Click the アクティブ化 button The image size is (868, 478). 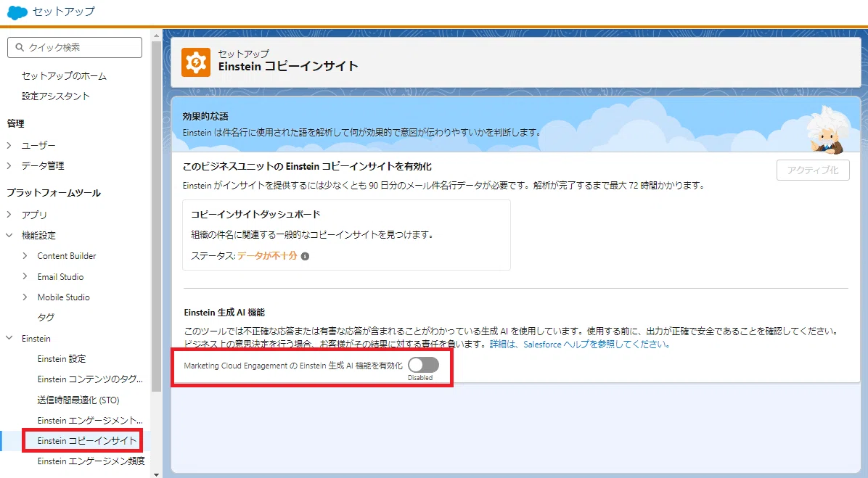click(x=813, y=170)
